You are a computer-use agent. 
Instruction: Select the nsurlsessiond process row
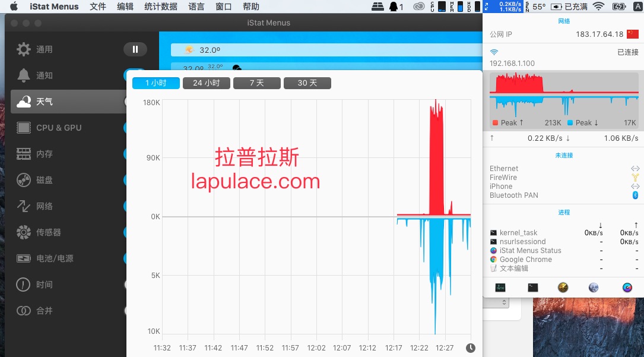pos(564,242)
